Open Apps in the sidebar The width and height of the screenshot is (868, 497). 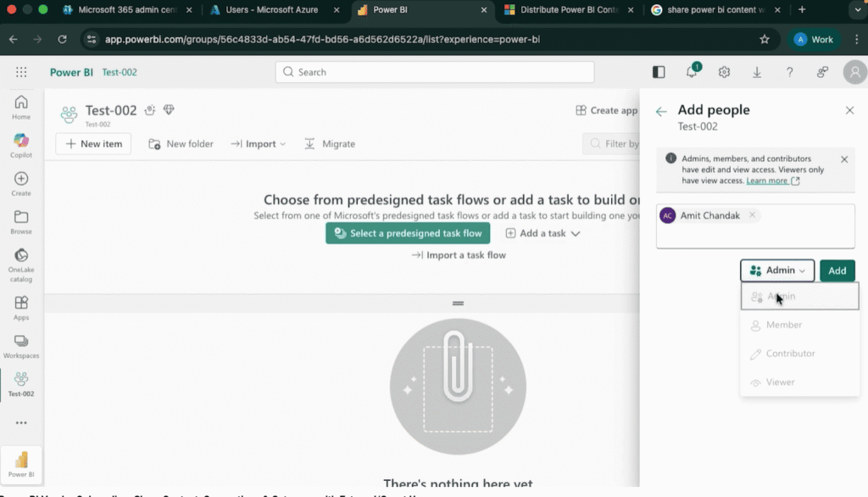tap(21, 308)
